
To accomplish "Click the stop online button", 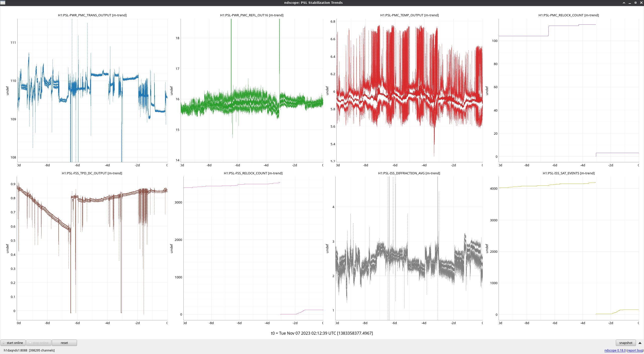I will coord(39,343).
